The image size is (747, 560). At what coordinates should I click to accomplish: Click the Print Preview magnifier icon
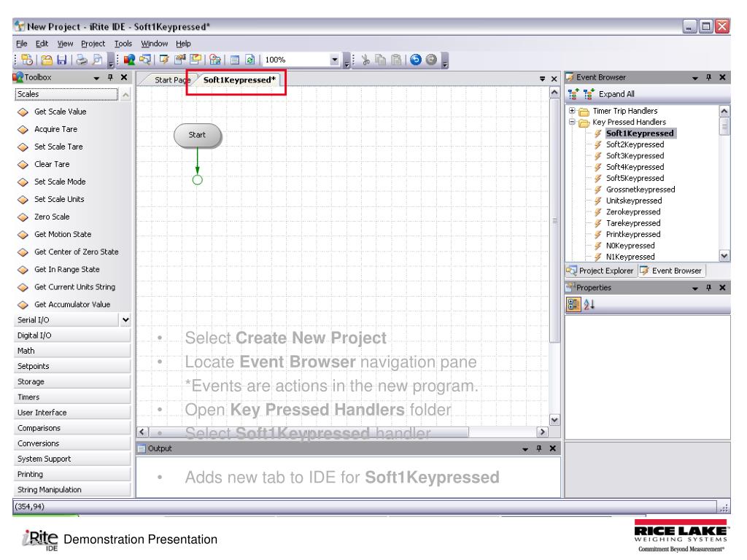tap(98, 60)
